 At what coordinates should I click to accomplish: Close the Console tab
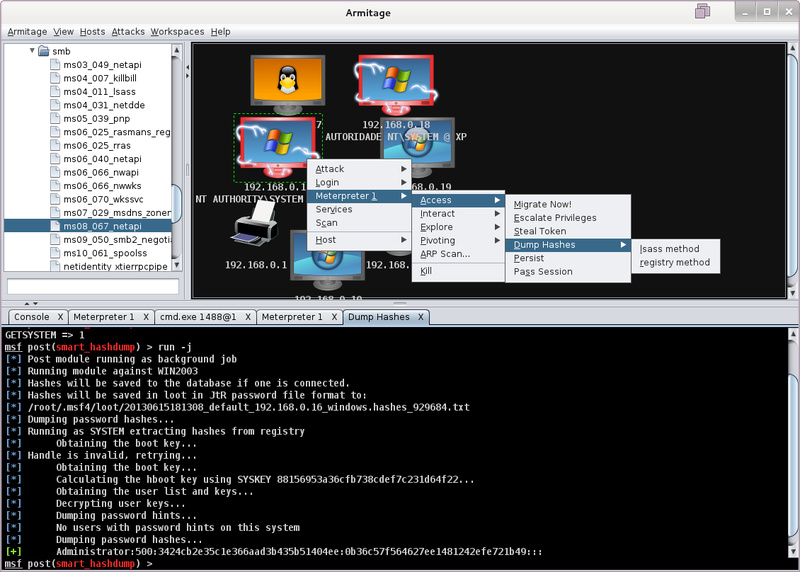[60, 317]
